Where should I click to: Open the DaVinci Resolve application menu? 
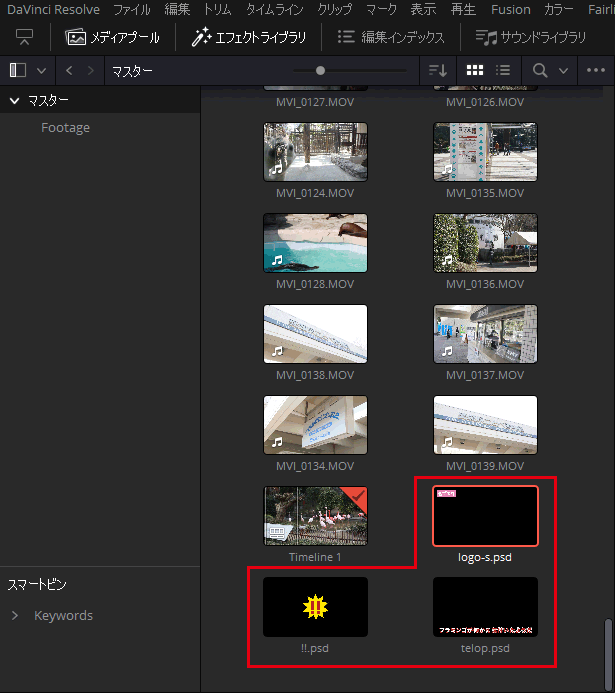[53, 9]
